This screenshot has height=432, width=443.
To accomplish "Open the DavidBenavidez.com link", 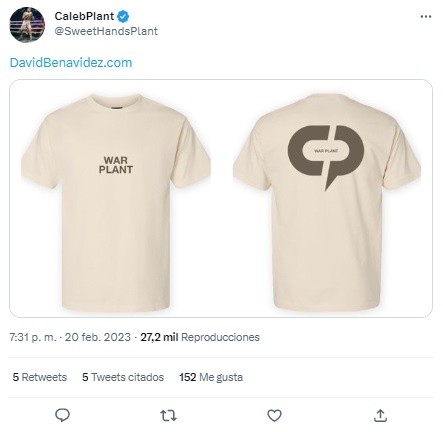I will 71,63.
